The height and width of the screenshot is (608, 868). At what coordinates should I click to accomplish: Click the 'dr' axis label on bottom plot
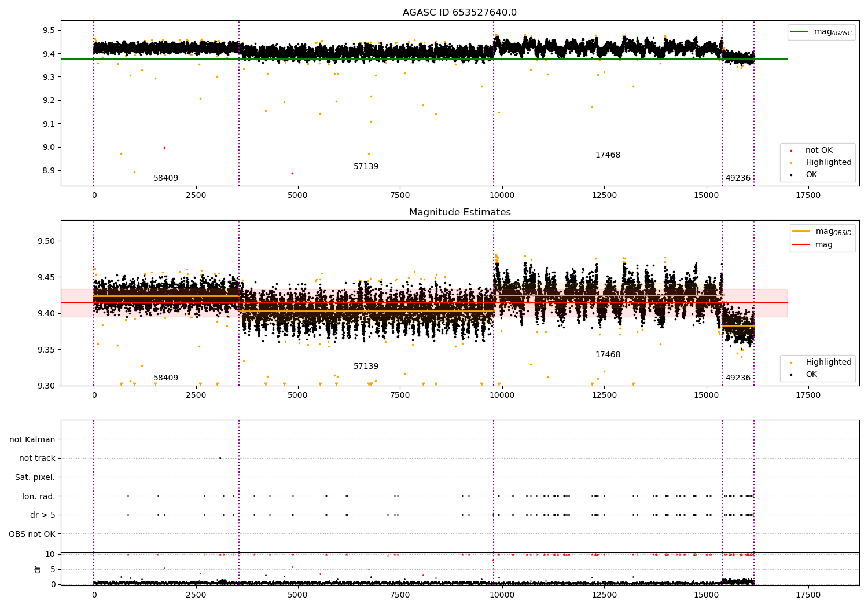pos(38,569)
